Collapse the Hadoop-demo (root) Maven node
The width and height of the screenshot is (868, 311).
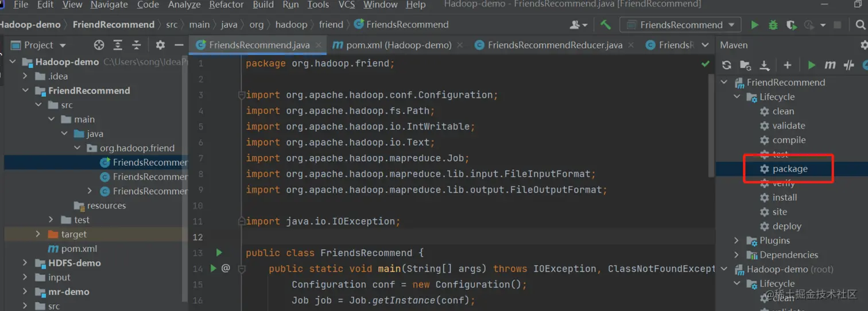[724, 269]
